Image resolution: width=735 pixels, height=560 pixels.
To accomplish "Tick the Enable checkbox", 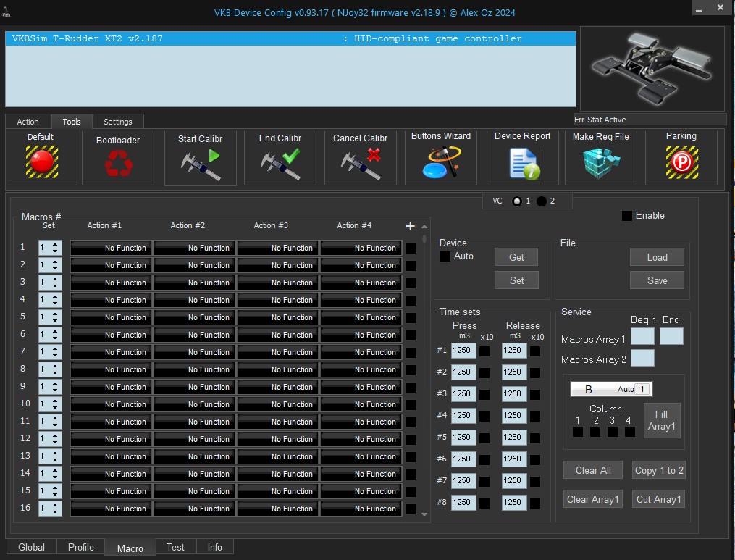I will coord(626,216).
